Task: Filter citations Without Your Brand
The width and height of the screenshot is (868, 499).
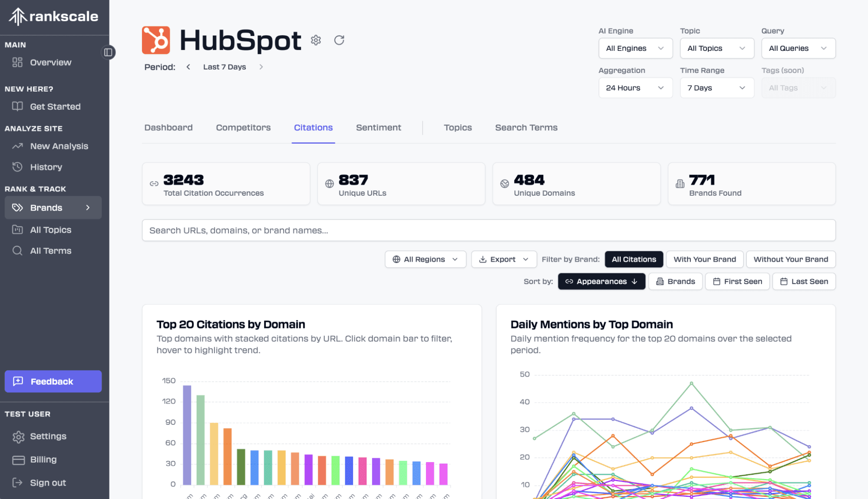Action: [790, 259]
